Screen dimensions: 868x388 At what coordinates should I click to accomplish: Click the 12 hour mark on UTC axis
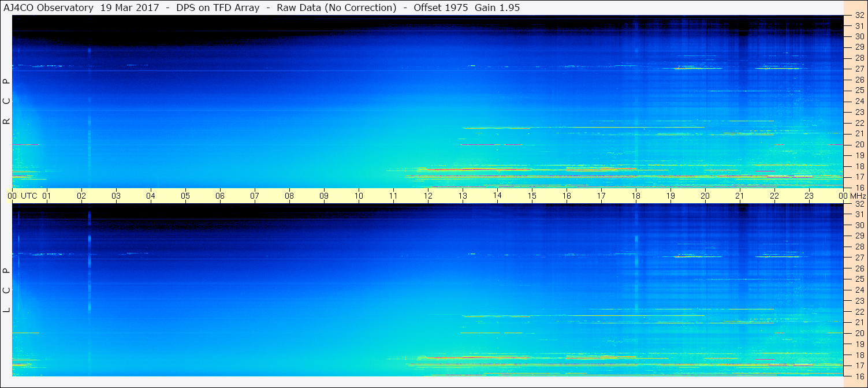tap(428, 196)
